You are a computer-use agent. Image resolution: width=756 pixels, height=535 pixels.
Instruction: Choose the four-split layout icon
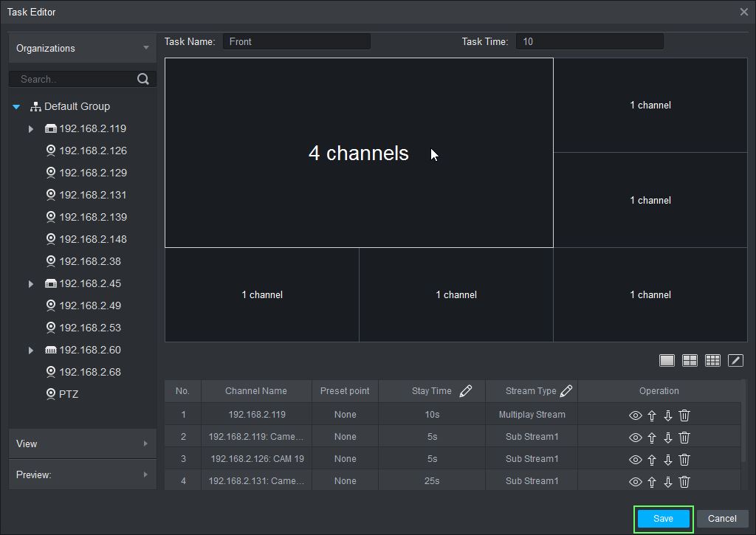pyautogui.click(x=690, y=360)
